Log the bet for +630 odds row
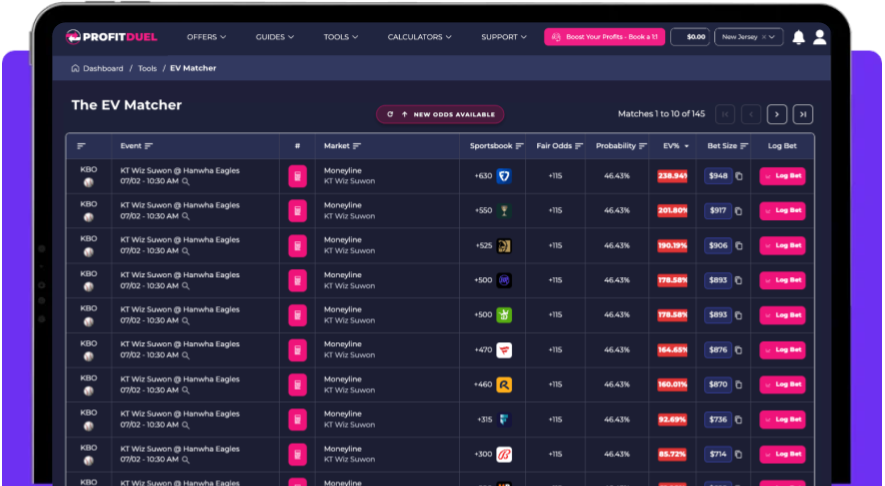The image size is (885, 486). pyautogui.click(x=782, y=176)
